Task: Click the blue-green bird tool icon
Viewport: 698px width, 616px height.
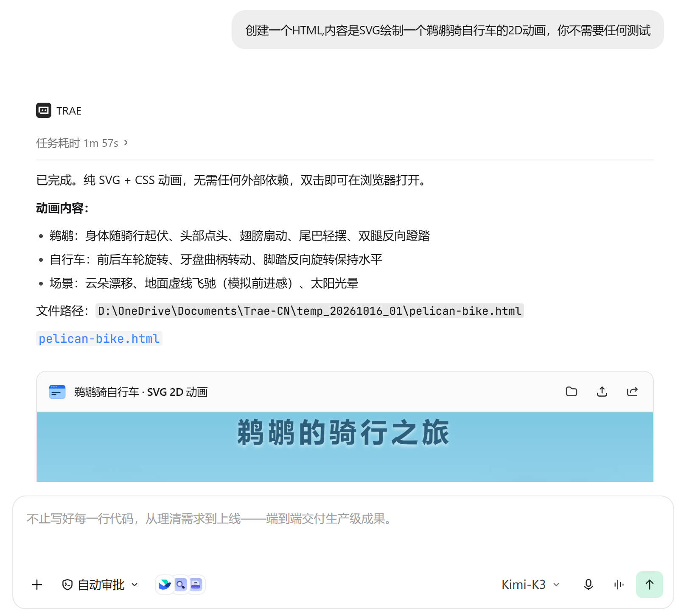Action: click(x=165, y=585)
